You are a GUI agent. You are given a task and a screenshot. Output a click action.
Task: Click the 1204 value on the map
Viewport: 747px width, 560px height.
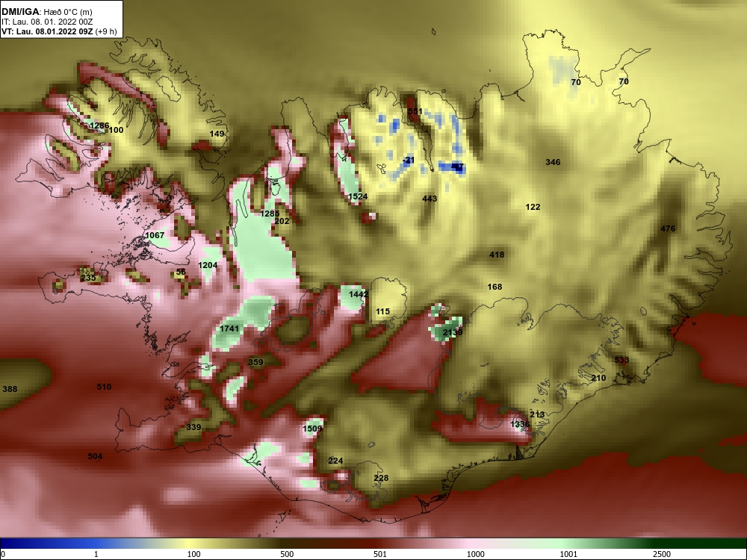point(208,265)
